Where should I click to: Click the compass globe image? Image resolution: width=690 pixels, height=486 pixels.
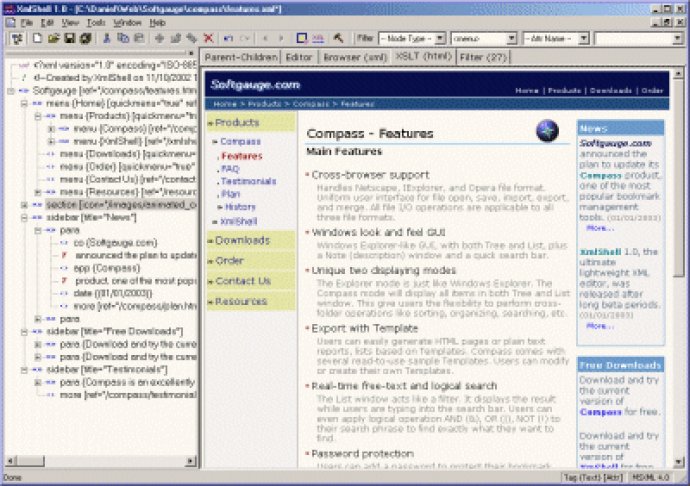[x=547, y=131]
